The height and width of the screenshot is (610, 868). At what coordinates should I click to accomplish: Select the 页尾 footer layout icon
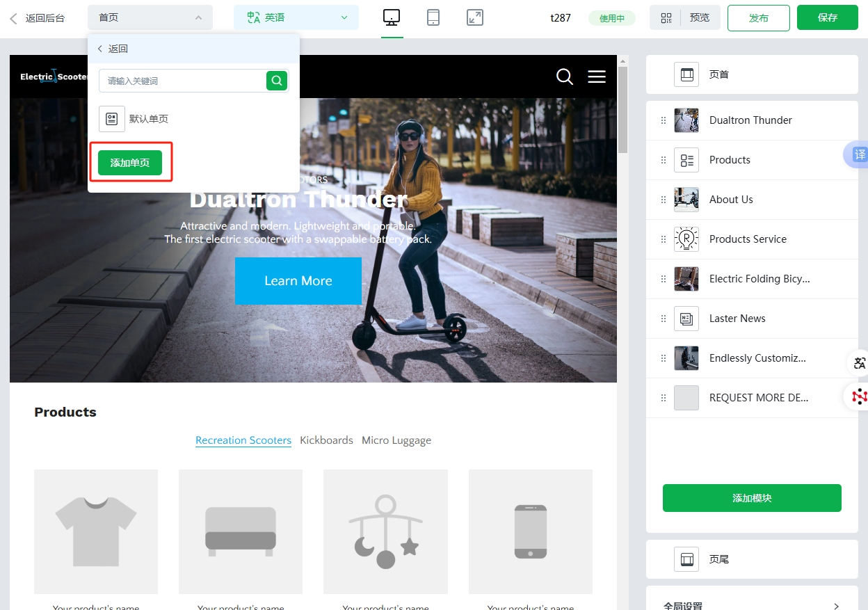coord(686,559)
